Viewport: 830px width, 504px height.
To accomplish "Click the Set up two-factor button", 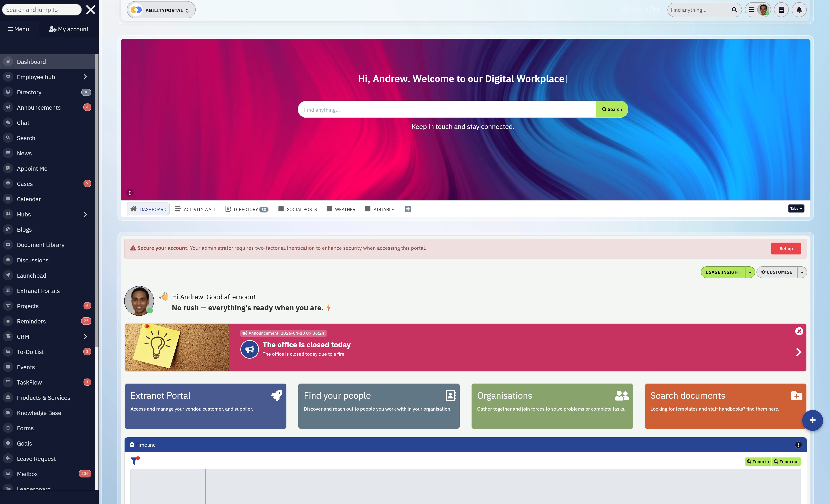I will pos(786,248).
